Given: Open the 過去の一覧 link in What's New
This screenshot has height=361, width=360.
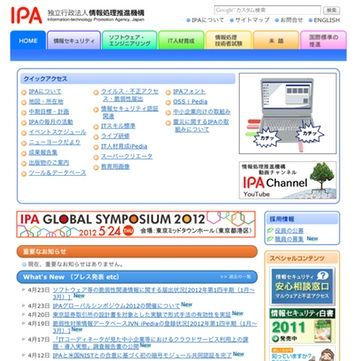Looking at the screenshot, I should pos(235,277).
